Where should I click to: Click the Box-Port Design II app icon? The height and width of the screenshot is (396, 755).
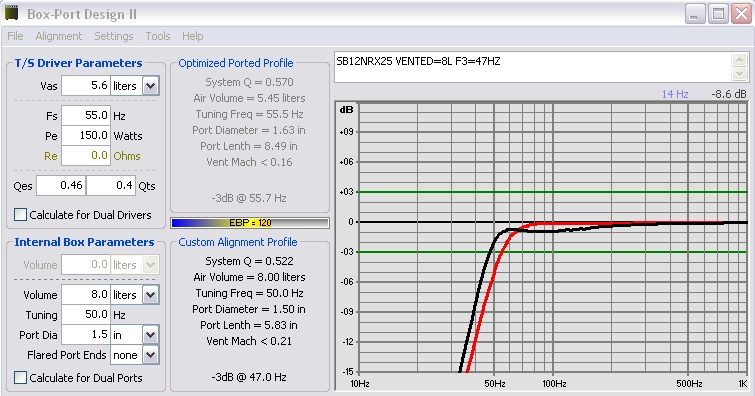click(12, 13)
